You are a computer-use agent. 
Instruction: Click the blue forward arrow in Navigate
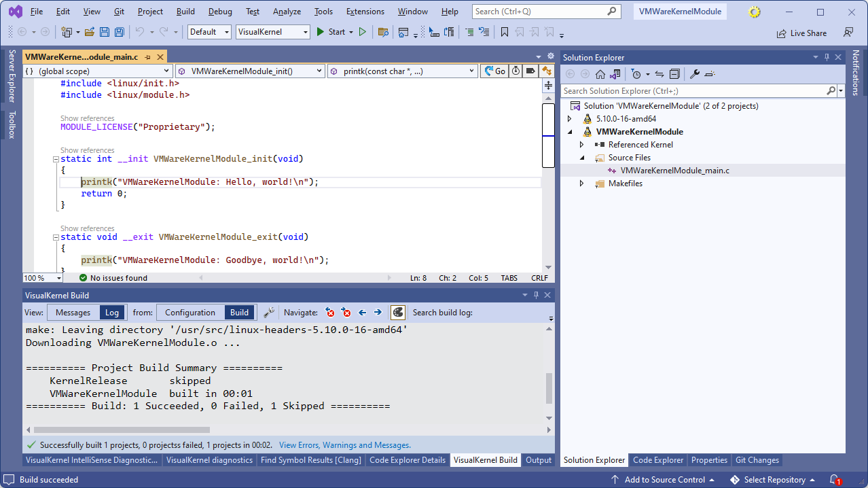pyautogui.click(x=378, y=313)
